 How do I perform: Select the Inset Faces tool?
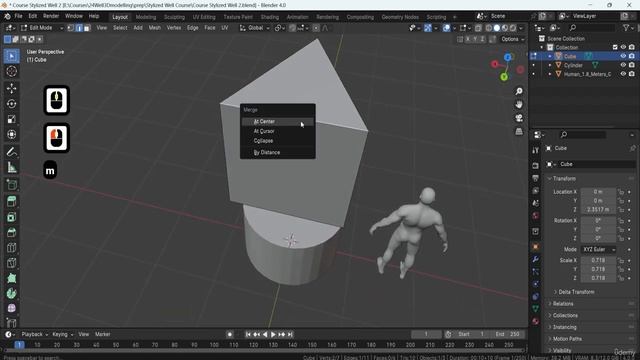pos(11,217)
